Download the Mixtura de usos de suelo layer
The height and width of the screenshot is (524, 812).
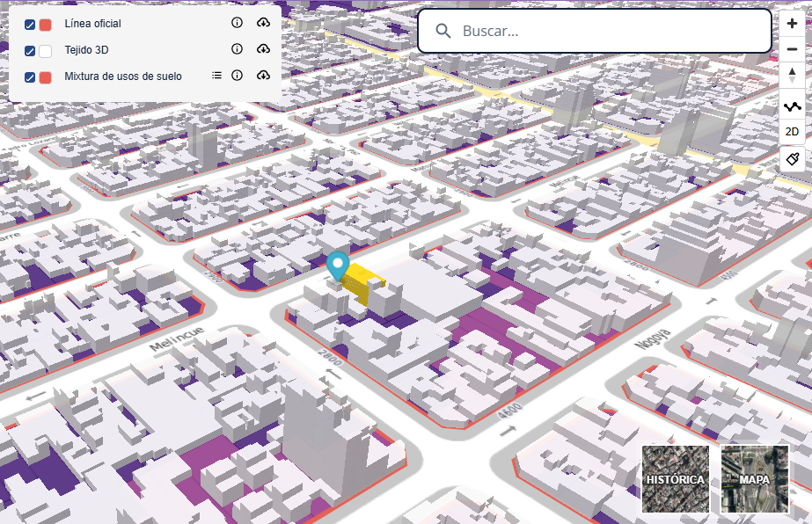(263, 76)
